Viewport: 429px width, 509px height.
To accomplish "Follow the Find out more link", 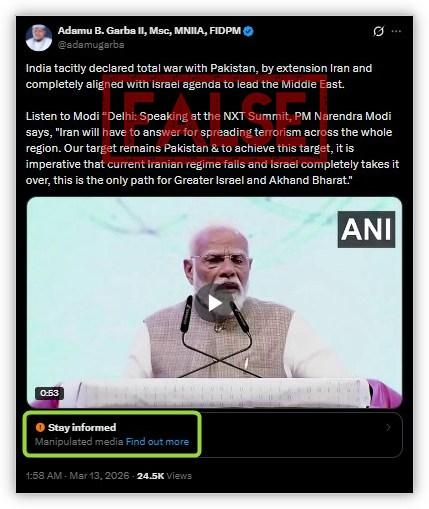I will pos(157,442).
